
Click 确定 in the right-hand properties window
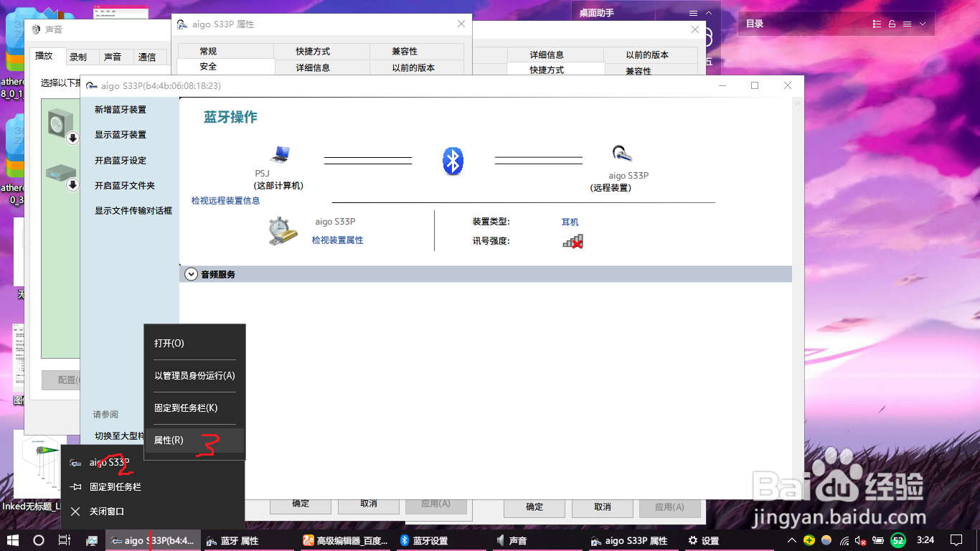click(534, 507)
